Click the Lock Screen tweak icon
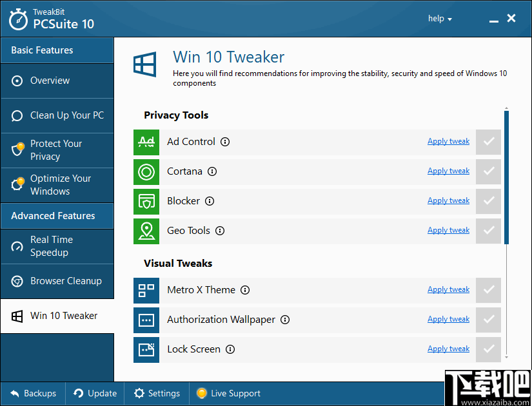Image resolution: width=532 pixels, height=406 pixels. [146, 349]
